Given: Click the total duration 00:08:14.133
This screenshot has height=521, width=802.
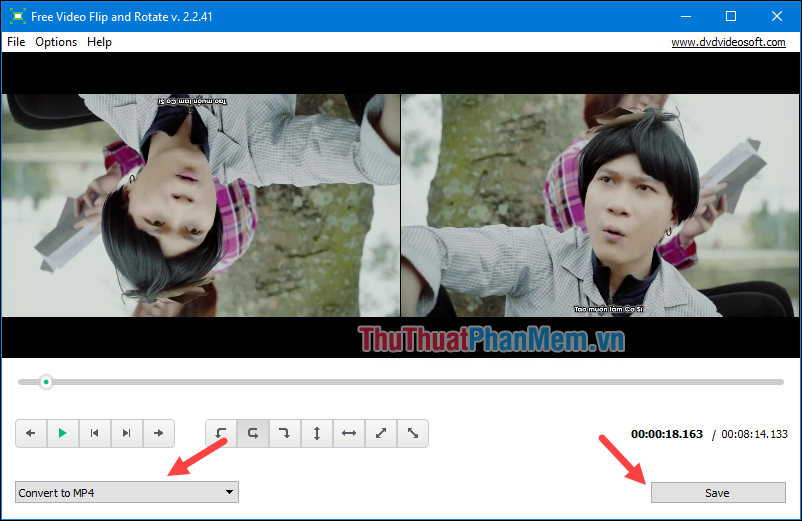Looking at the screenshot, I should pos(754,434).
